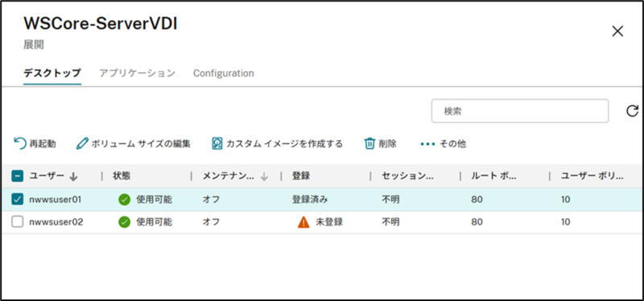Click 不明 session value for nwwsuser01
Viewport: 644px width, 301px height.
point(390,200)
